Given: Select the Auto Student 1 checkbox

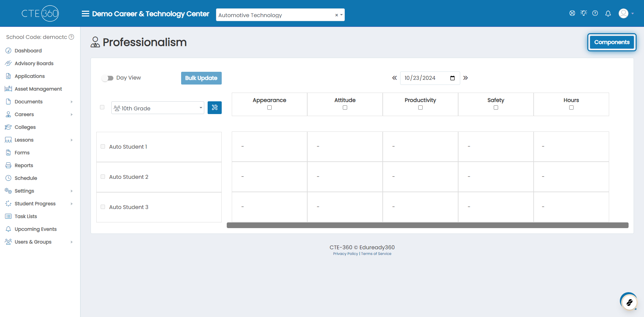Looking at the screenshot, I should click(103, 147).
